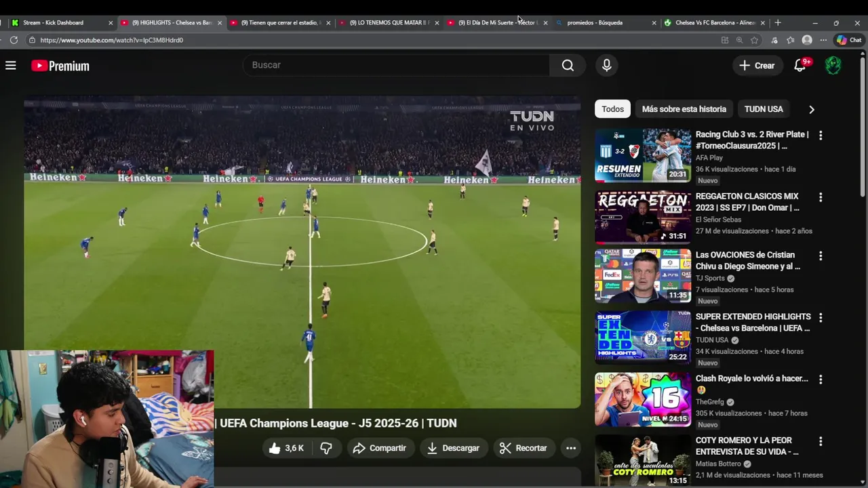Start voice search with microphone icon

[607, 65]
